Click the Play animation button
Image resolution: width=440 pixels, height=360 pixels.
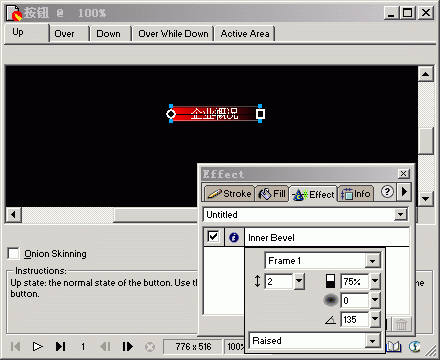37,347
